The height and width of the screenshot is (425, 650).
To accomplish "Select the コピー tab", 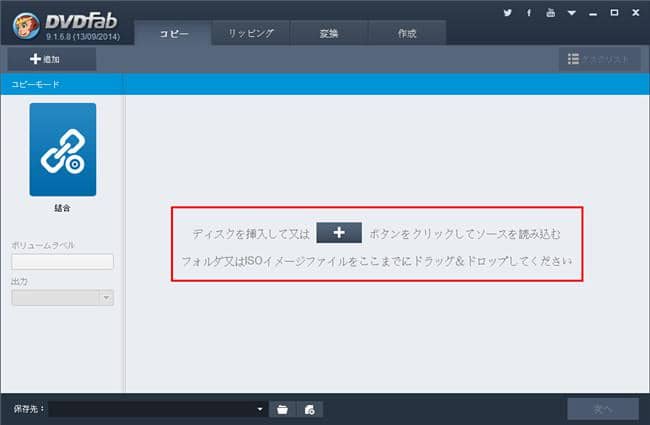I will tap(173, 33).
